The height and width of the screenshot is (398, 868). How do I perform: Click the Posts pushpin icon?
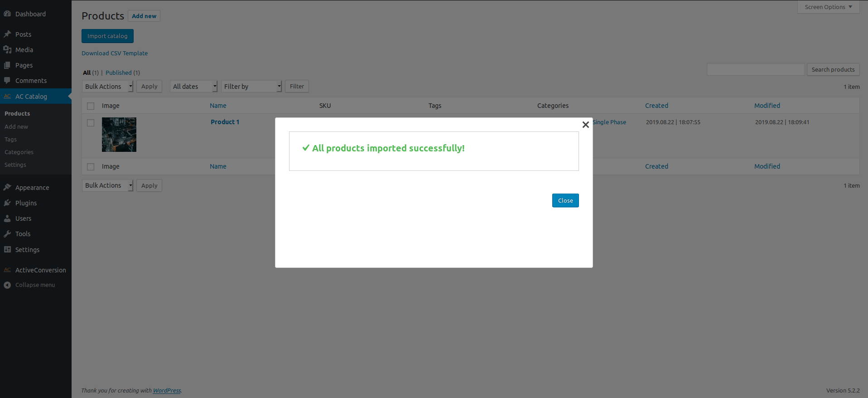point(7,34)
